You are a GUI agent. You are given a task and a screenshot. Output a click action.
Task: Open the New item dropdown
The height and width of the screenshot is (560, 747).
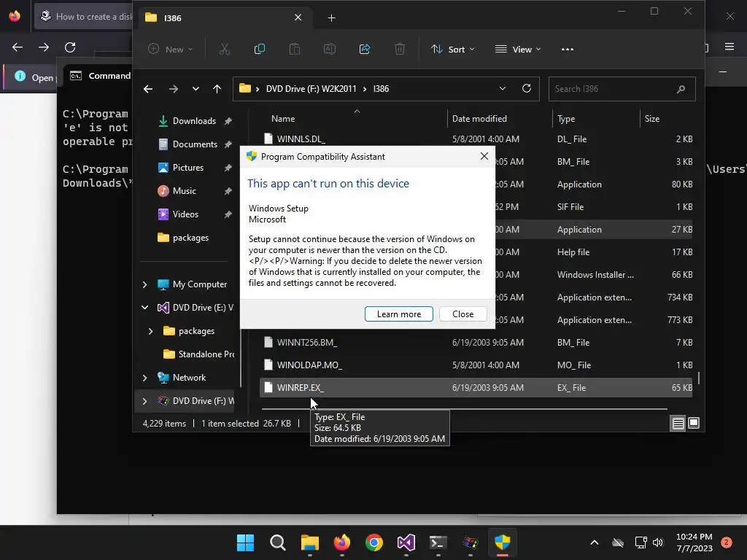[171, 49]
